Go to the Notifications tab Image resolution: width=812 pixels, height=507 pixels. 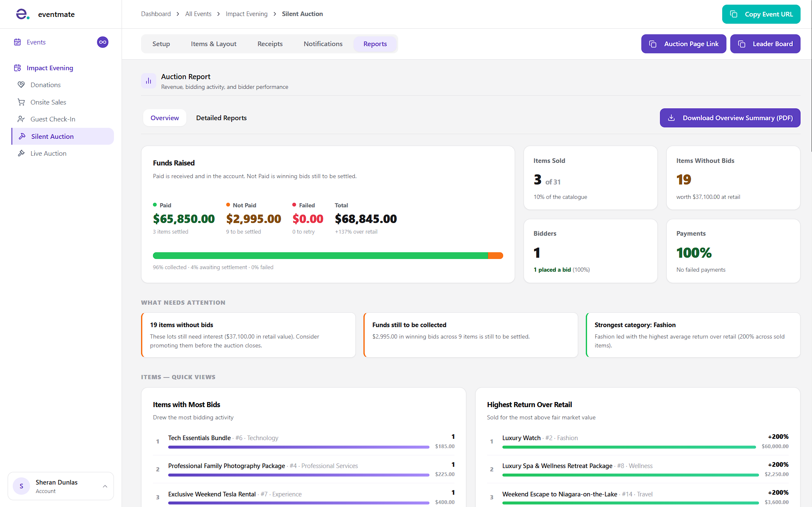[x=323, y=44]
